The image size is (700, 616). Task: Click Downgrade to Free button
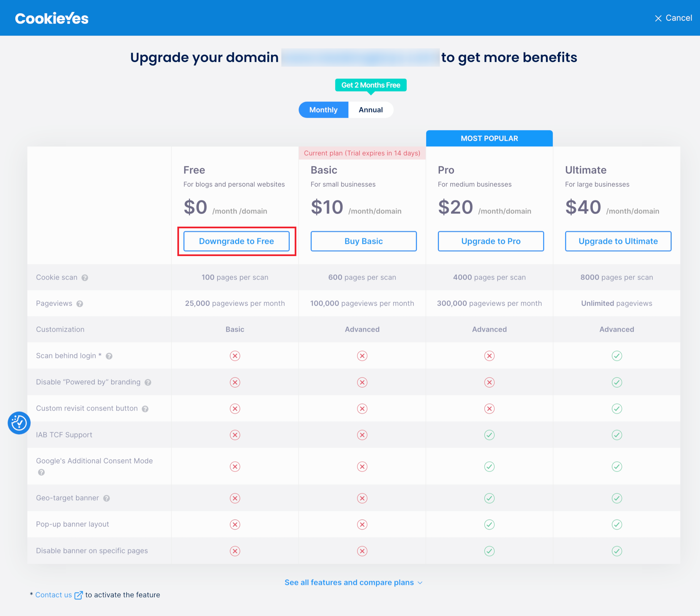[236, 241]
